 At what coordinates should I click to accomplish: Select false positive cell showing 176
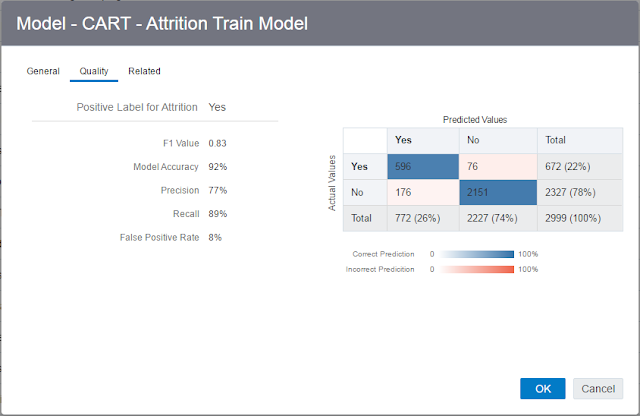pyautogui.click(x=423, y=192)
